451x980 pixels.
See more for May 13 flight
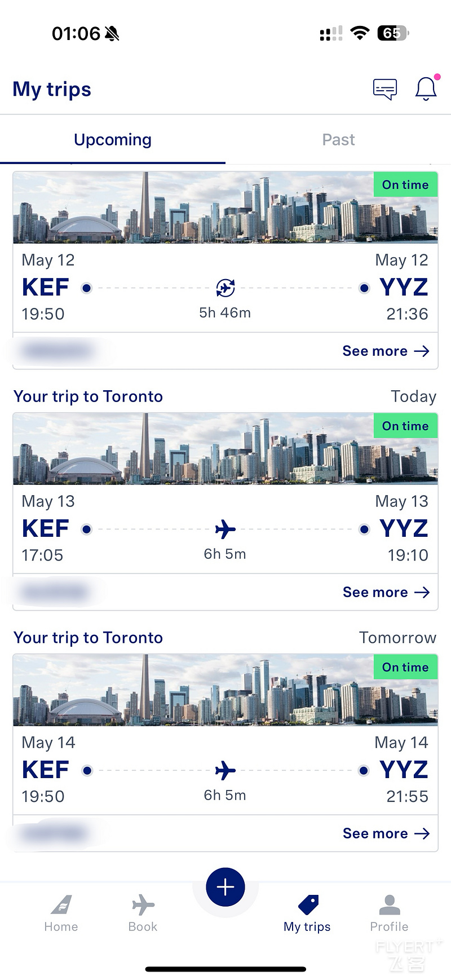point(386,592)
